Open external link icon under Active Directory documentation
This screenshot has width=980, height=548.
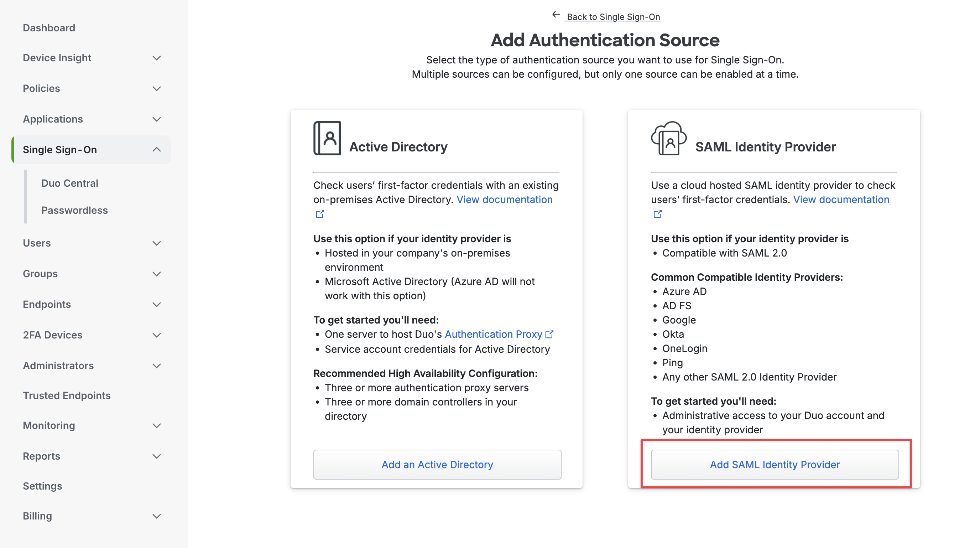(320, 214)
